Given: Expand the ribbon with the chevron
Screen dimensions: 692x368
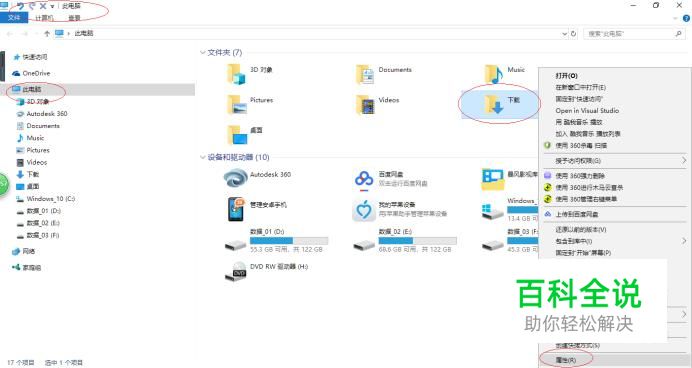Looking at the screenshot, I should (x=675, y=19).
